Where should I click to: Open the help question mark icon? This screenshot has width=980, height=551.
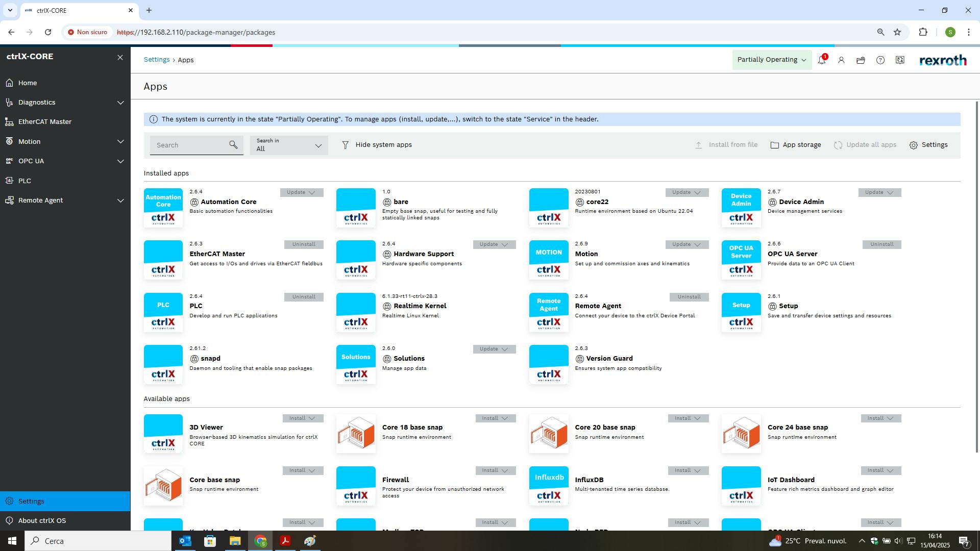coord(880,60)
